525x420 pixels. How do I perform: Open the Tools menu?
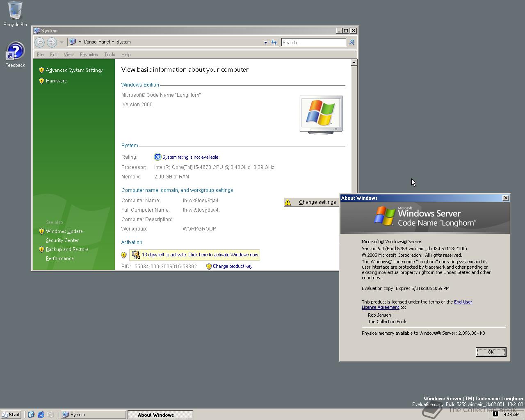tap(110, 55)
